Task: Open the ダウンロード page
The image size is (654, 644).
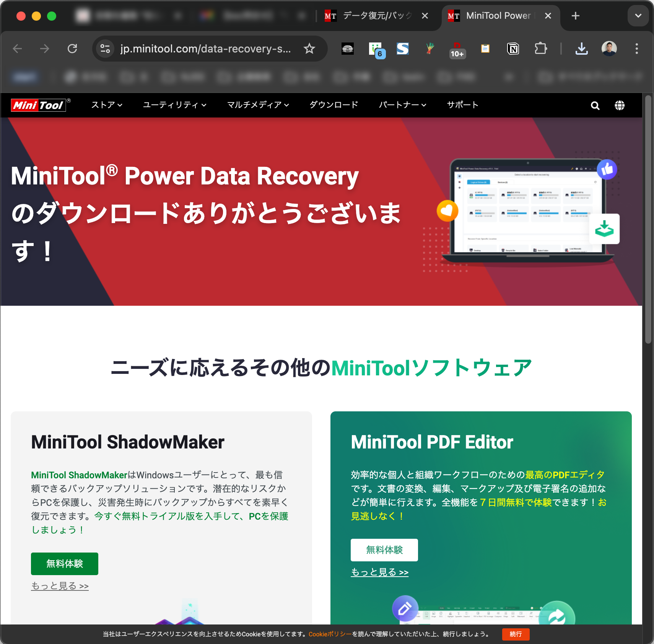Action: (334, 105)
